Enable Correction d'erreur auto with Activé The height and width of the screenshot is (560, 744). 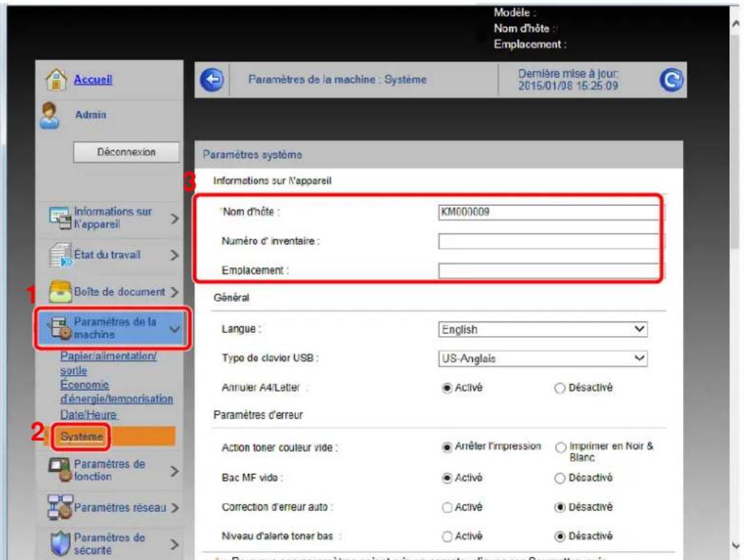tap(447, 507)
